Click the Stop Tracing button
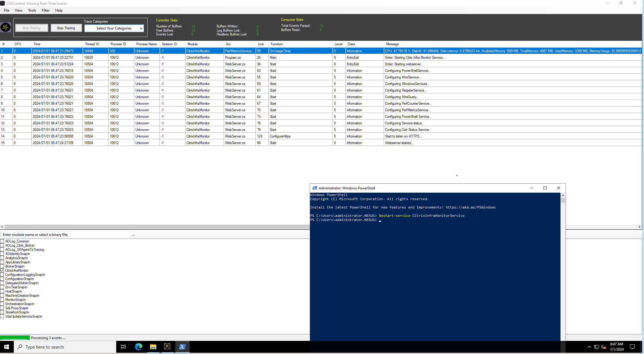644x354 pixels. click(65, 28)
